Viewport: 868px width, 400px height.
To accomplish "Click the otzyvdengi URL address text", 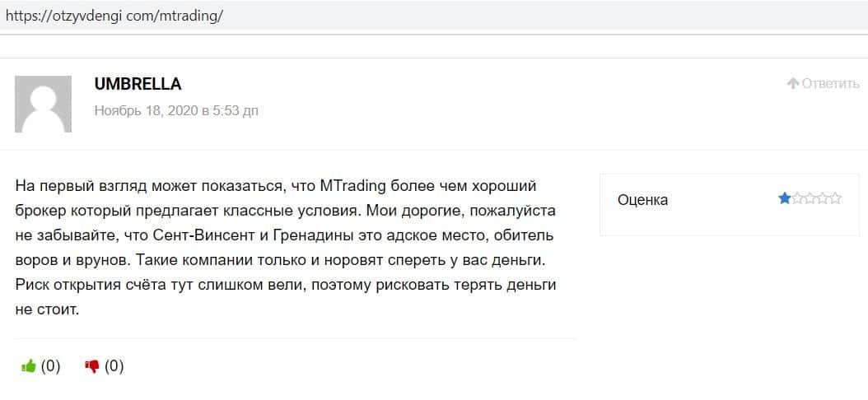I will [x=114, y=16].
